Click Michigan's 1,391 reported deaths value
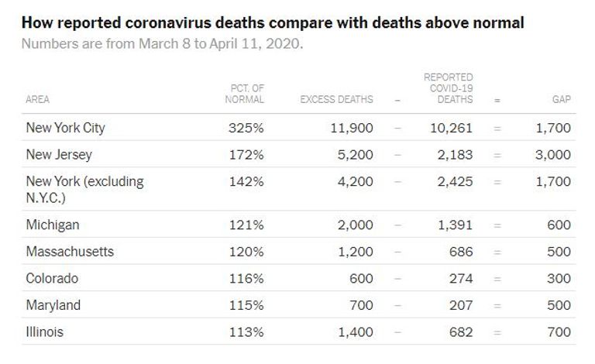Screen dimensions: 595x364 [455, 225]
